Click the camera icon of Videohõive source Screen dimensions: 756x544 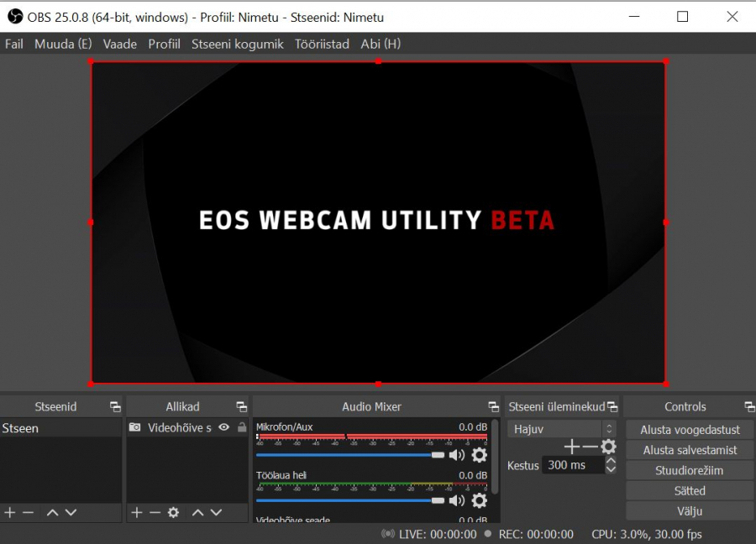pos(135,427)
